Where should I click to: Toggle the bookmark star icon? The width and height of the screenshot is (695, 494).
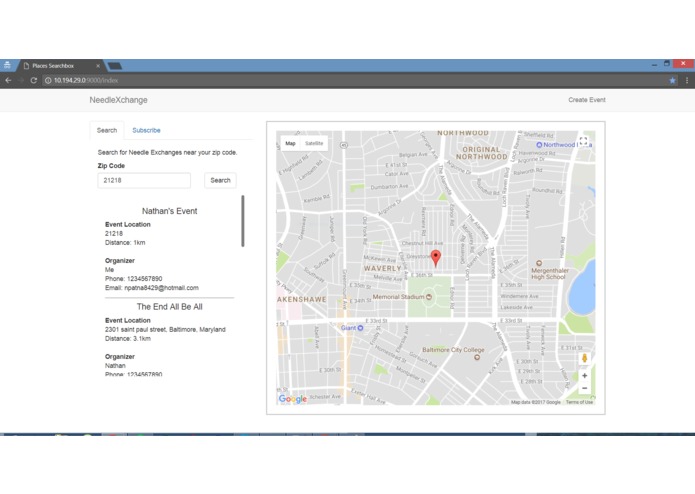tap(672, 80)
